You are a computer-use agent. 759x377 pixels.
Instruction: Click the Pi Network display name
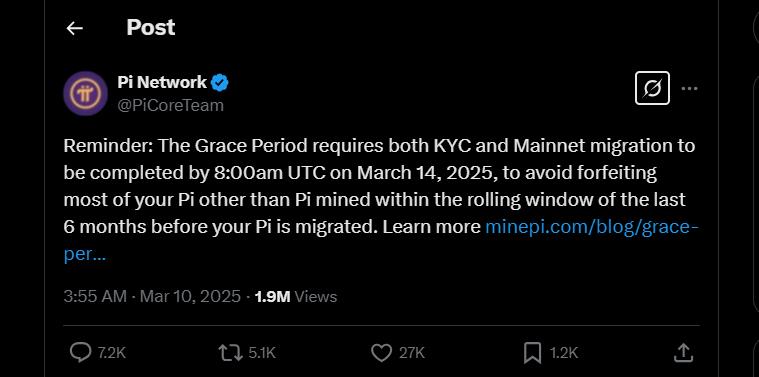point(162,82)
